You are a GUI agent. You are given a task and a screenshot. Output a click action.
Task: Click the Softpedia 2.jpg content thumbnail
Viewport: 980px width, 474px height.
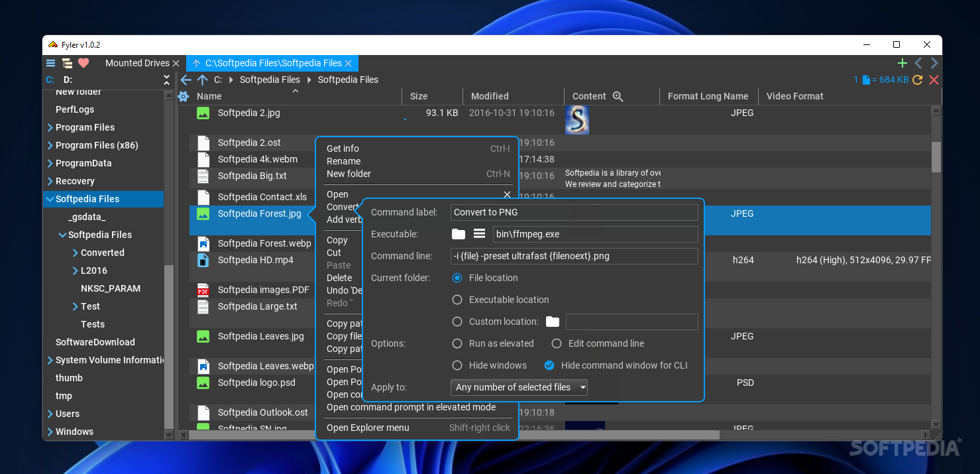(x=577, y=120)
